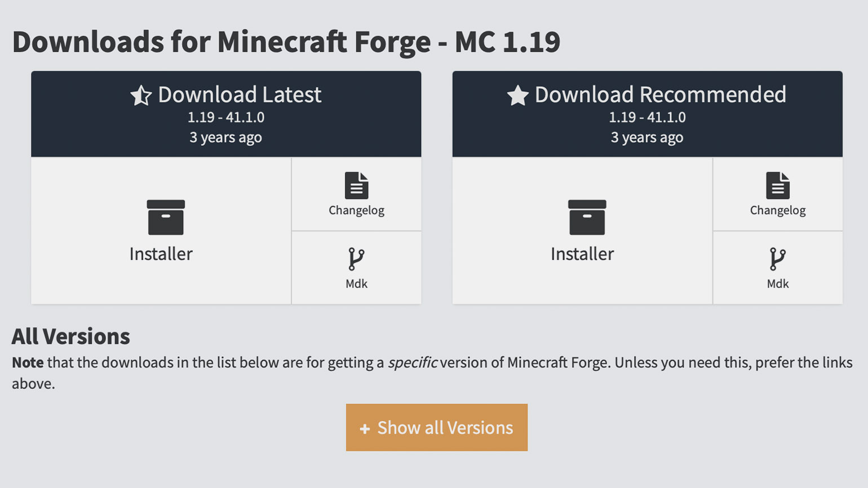Expand the list with Show all Versions
The image size is (868, 488).
tap(437, 427)
